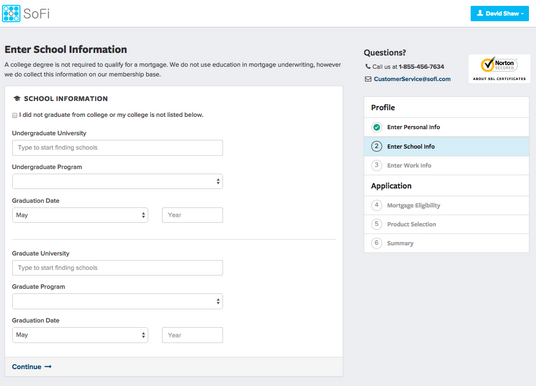
Task: Click the envelope icon beside the email
Action: (368, 79)
